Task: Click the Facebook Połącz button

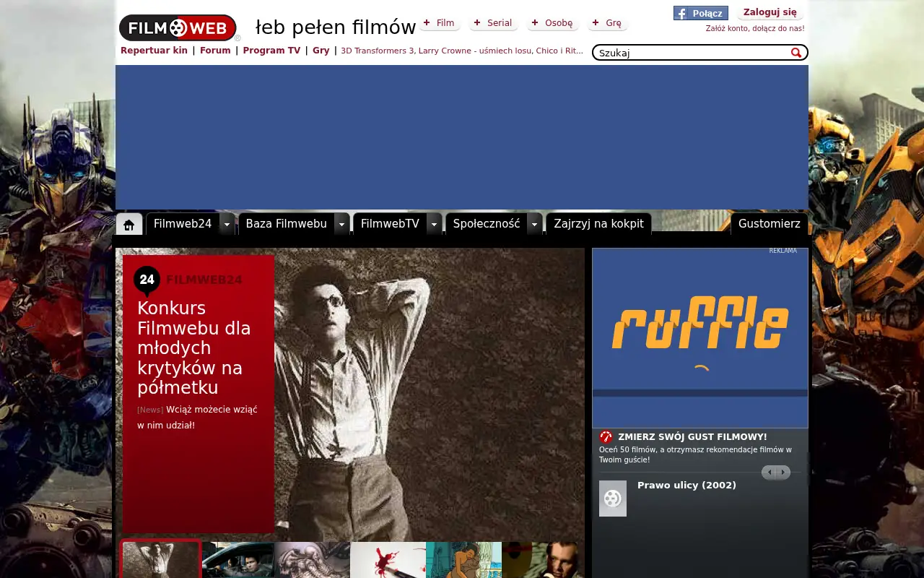Action: (x=700, y=13)
